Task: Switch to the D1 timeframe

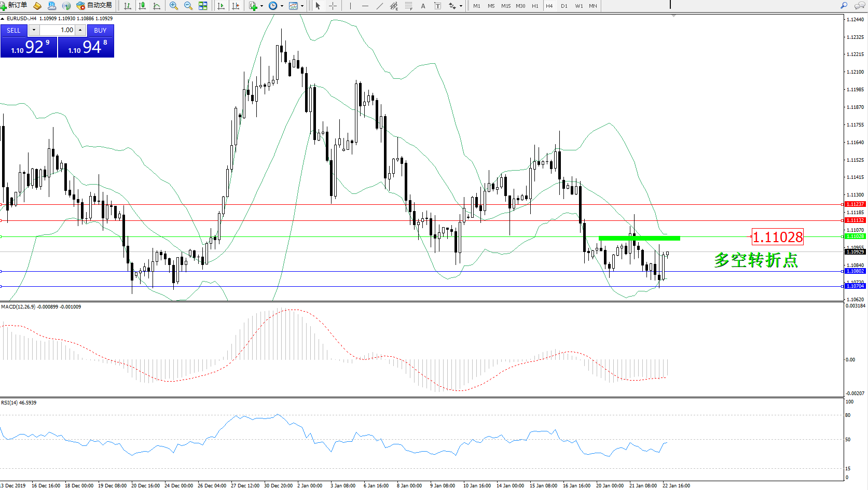Action: point(564,6)
